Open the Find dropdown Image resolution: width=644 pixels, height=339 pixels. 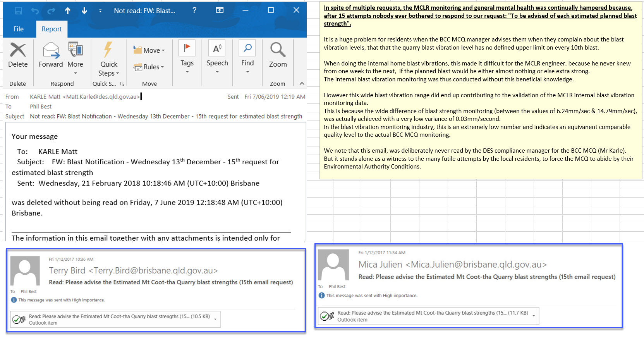[247, 56]
